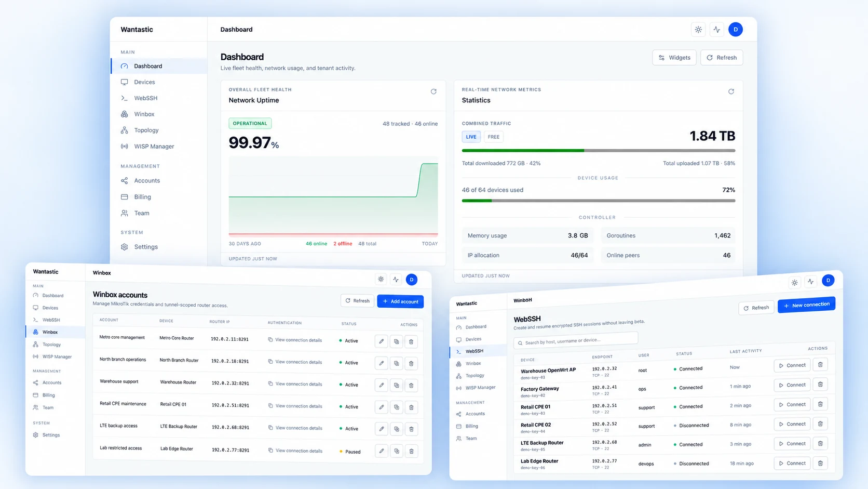Click New connection in the WebSSH window

806,305
